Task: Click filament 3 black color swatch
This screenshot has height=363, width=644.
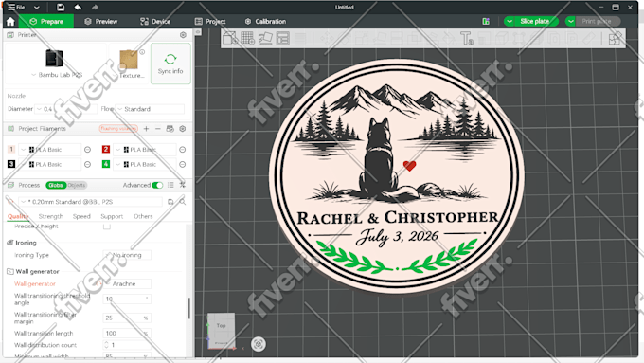Action: (x=11, y=164)
